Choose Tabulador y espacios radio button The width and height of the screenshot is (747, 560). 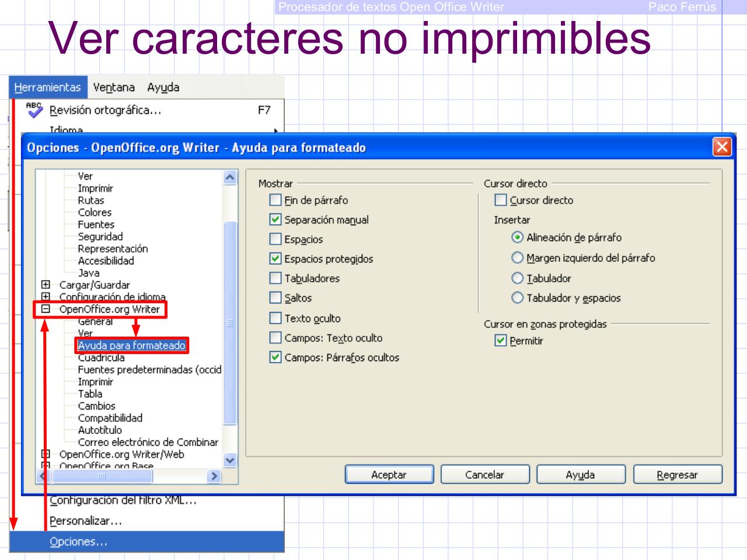517,298
